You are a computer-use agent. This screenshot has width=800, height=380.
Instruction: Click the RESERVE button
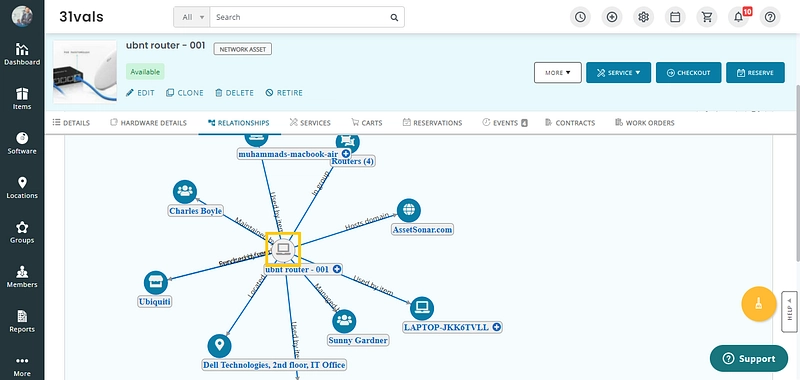[x=755, y=72]
